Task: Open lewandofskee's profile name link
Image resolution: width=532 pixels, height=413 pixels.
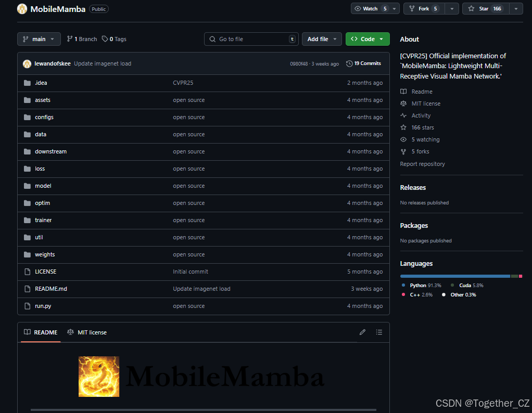Action: click(x=53, y=64)
